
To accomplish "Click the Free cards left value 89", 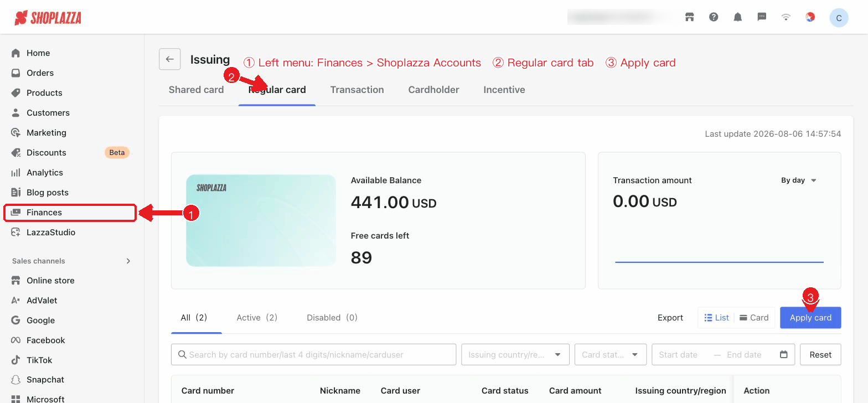I will [x=361, y=258].
